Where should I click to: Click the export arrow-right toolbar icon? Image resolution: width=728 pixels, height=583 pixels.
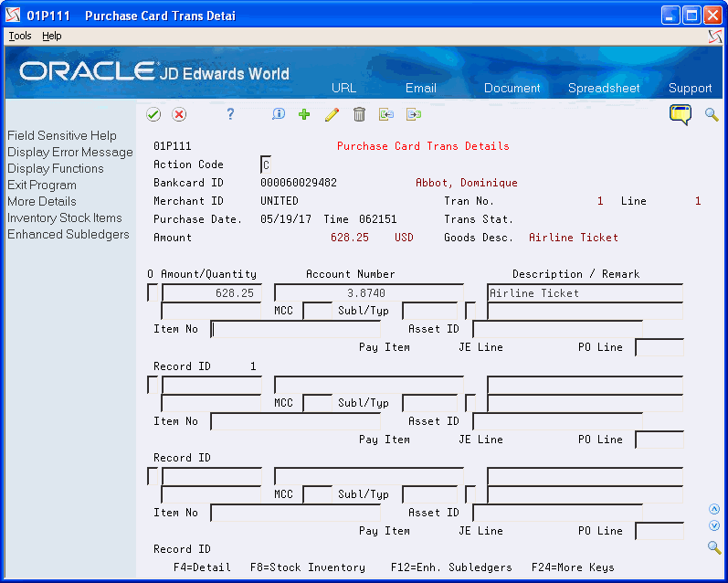(414, 114)
